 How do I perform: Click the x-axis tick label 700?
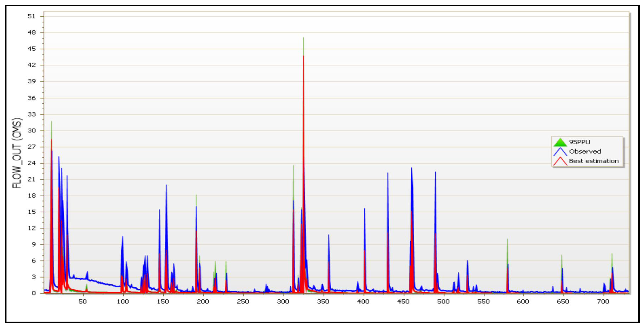tap(603, 302)
